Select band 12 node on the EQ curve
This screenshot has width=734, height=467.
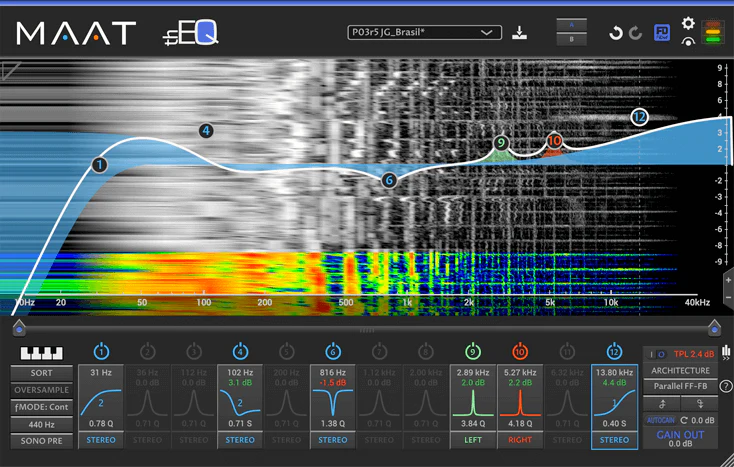coord(639,117)
